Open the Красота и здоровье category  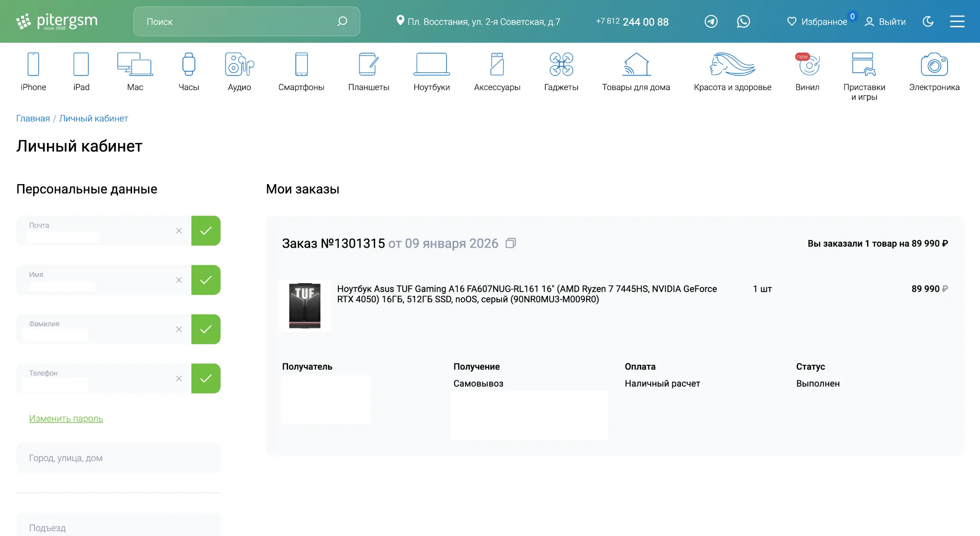pos(733,72)
